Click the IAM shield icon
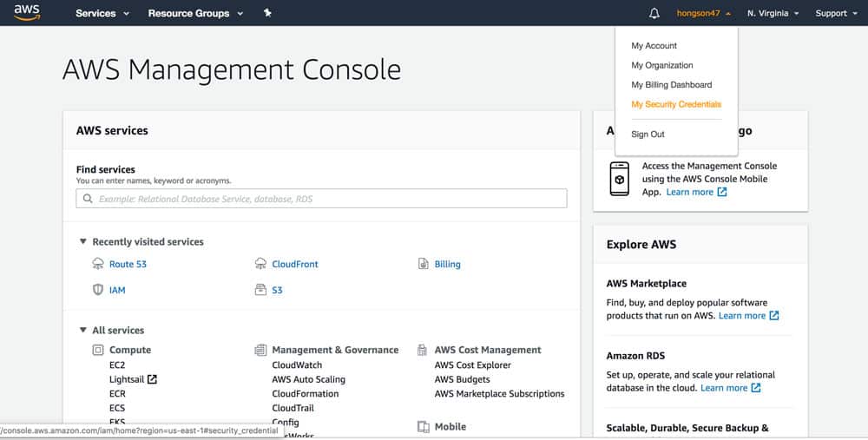Screen dimensions: 868x440 point(98,290)
